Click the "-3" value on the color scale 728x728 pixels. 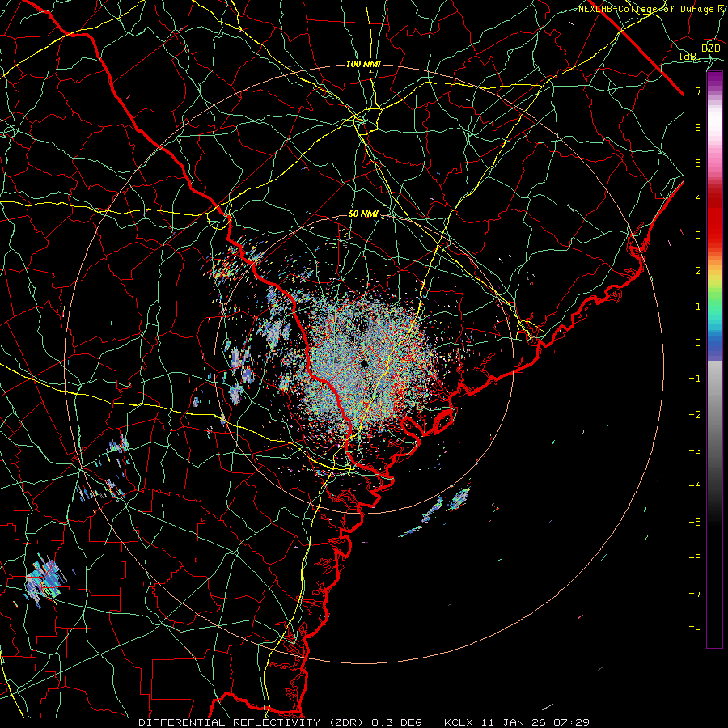695,451
